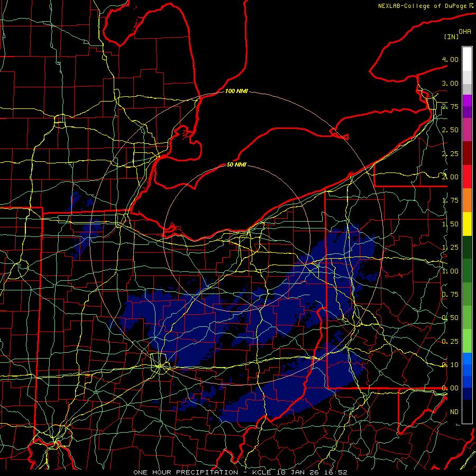Click the ONE HOUR PRECIPITATION title text
The image size is (476, 476).
[x=186, y=472]
